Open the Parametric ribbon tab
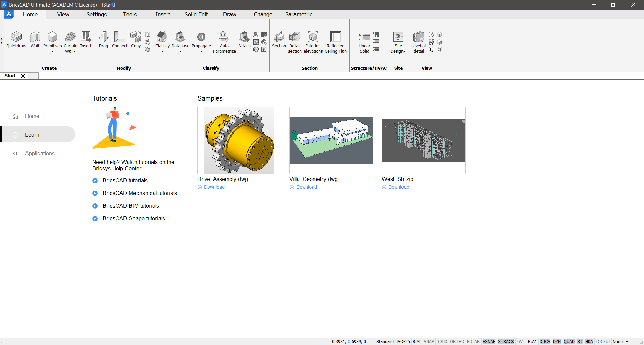 point(299,14)
